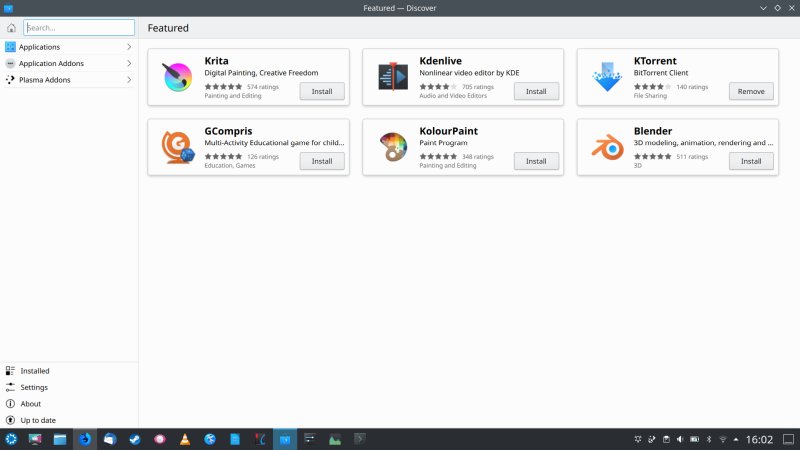This screenshot has height=450, width=800.
Task: Open the Wi-Fi network tray icon
Action: click(x=722, y=439)
